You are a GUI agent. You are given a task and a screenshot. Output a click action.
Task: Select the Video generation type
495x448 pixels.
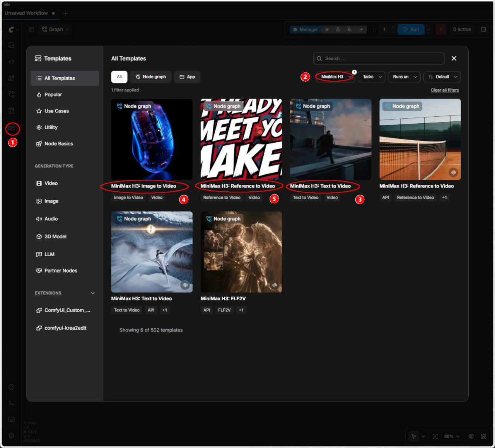[x=65, y=183]
